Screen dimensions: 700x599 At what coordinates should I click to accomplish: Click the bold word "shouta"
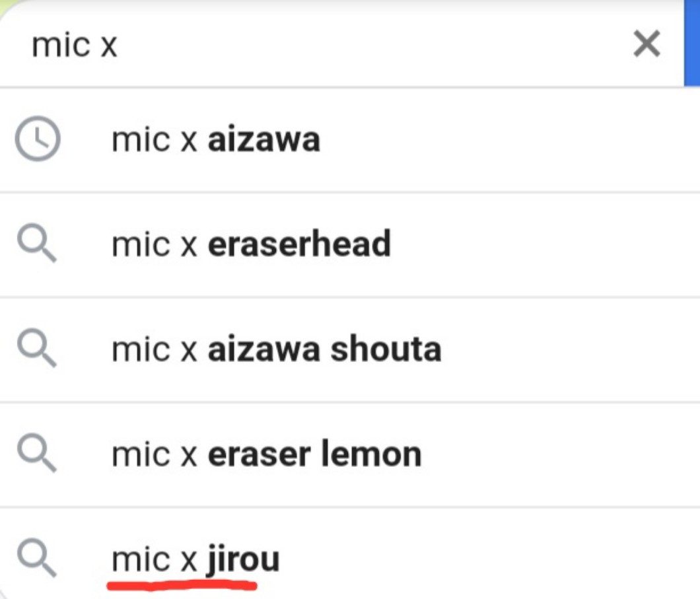[x=386, y=350]
